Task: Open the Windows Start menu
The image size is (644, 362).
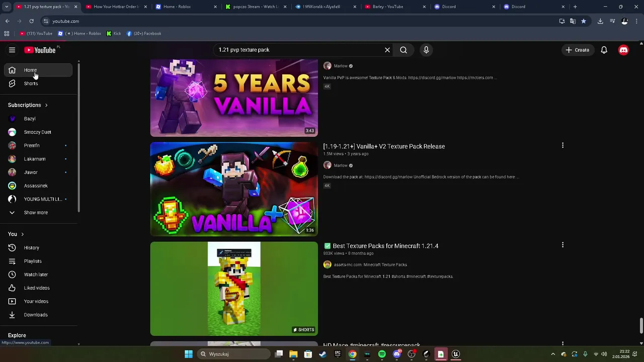Action: pyautogui.click(x=189, y=354)
